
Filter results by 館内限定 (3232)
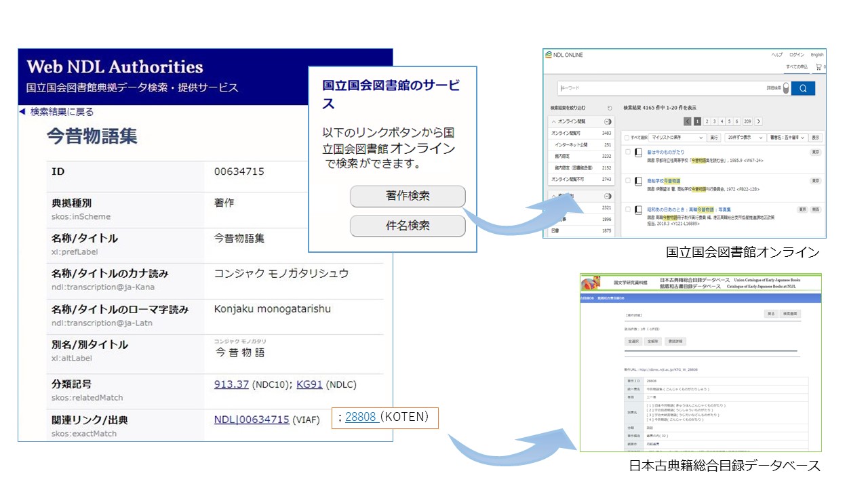(x=581, y=156)
